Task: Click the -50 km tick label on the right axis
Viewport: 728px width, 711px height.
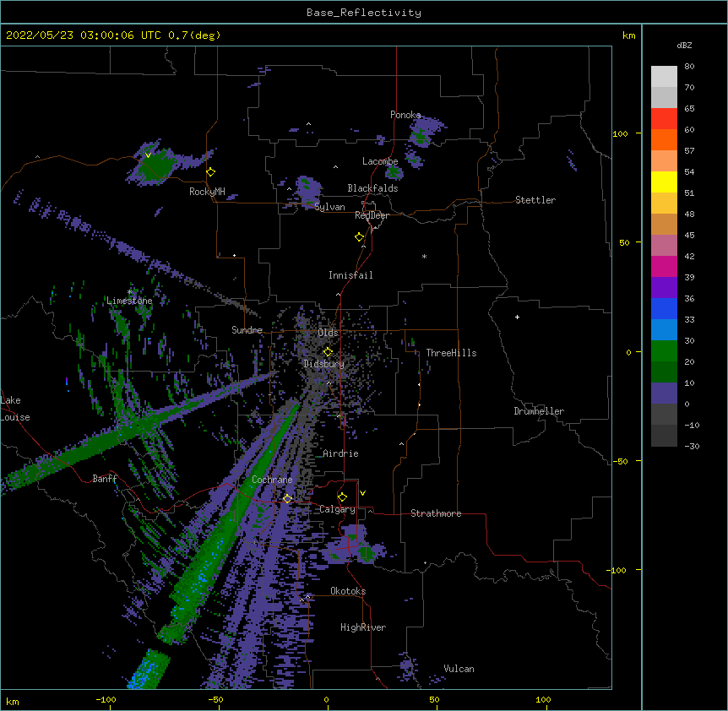Action: coord(620,461)
